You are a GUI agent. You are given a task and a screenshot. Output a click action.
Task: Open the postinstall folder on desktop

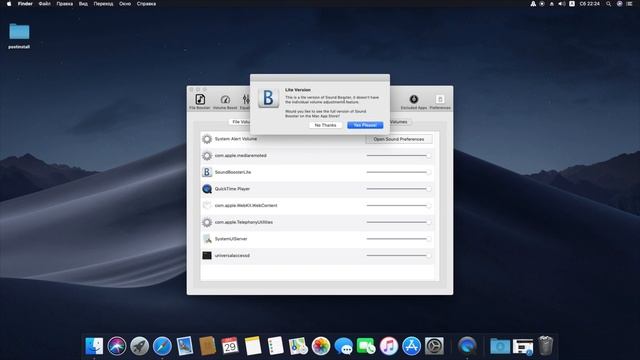19,32
